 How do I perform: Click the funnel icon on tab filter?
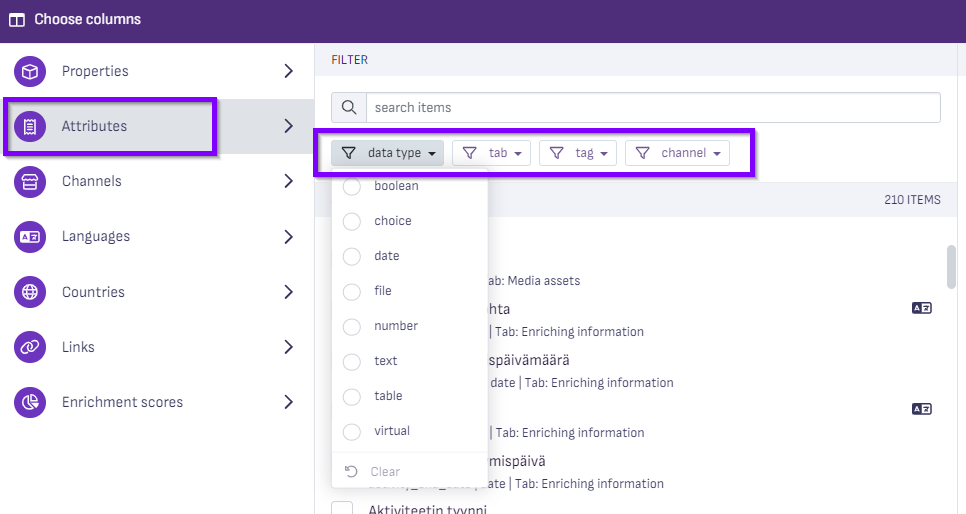tap(469, 153)
